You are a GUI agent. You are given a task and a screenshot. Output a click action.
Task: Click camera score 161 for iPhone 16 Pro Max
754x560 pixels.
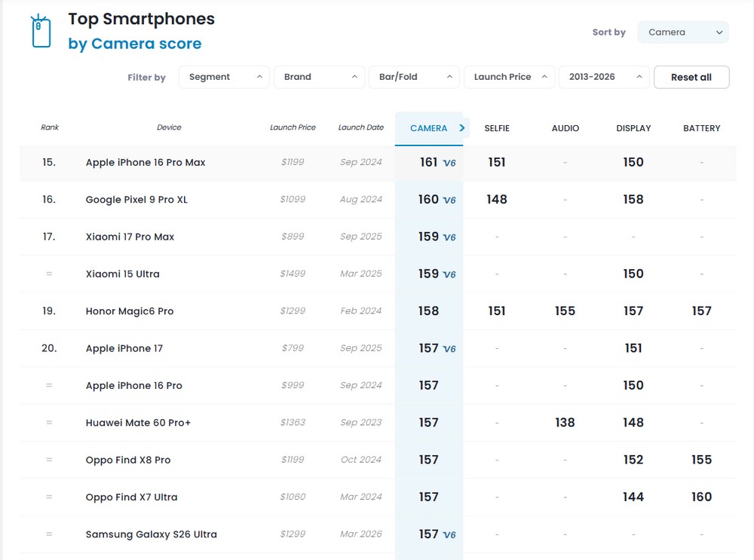428,163
